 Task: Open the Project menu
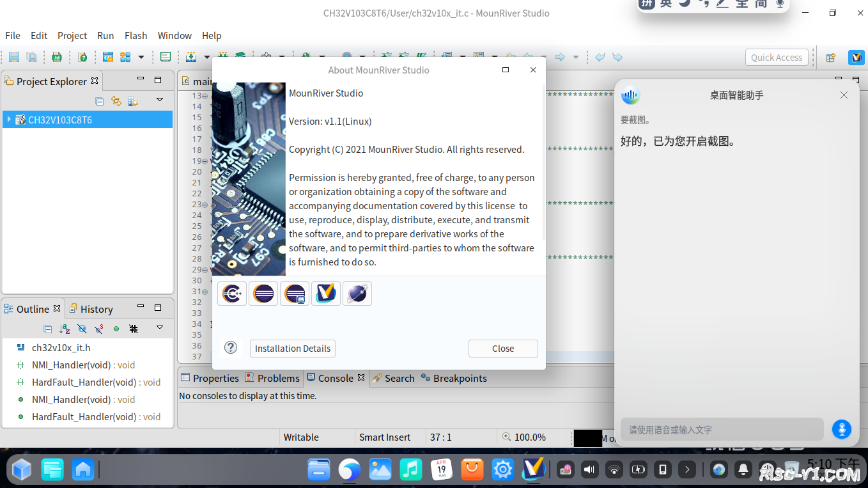pyautogui.click(x=72, y=36)
